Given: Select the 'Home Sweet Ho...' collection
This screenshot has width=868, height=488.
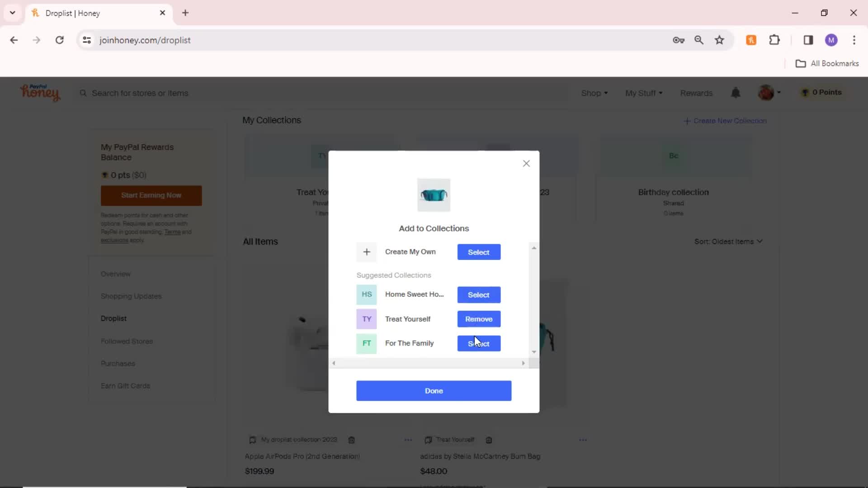Looking at the screenshot, I should point(479,294).
